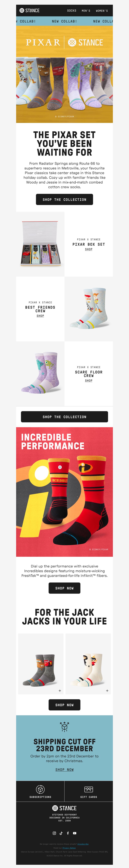This screenshot has width=129, height=868.
Task: Click the first Shop The Collection button
Action: pyautogui.click(x=64, y=200)
